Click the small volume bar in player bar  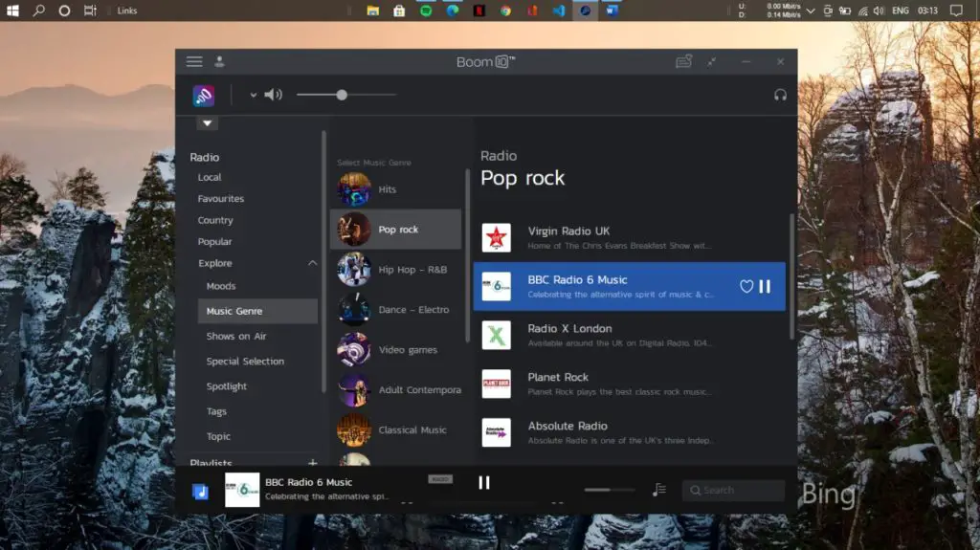point(609,490)
